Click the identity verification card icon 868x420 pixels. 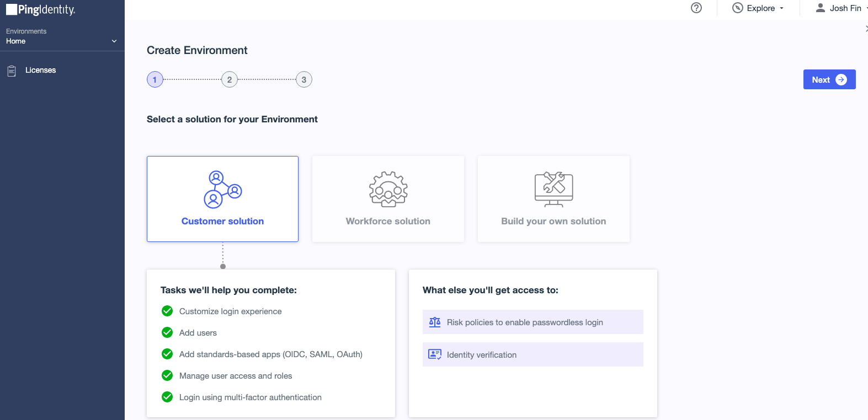435,354
